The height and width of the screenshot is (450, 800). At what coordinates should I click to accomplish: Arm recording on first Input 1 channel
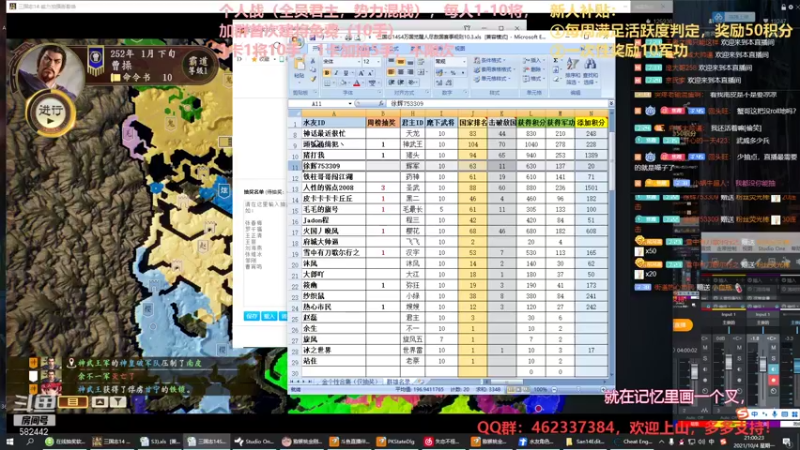tap(739, 380)
